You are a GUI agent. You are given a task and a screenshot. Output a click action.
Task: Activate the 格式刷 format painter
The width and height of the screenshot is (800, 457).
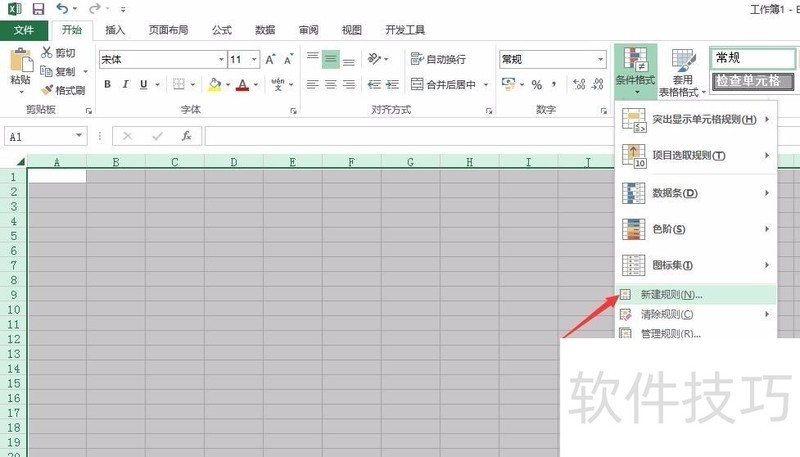[63, 90]
